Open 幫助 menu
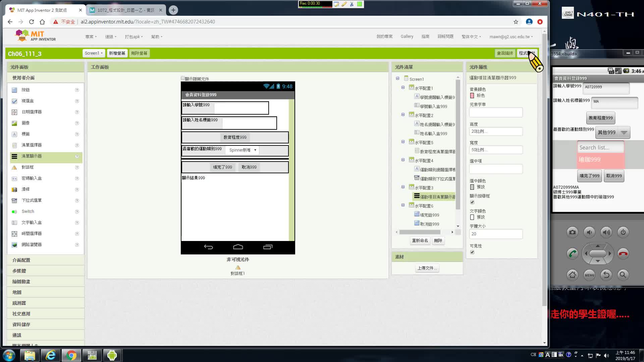 (157, 37)
